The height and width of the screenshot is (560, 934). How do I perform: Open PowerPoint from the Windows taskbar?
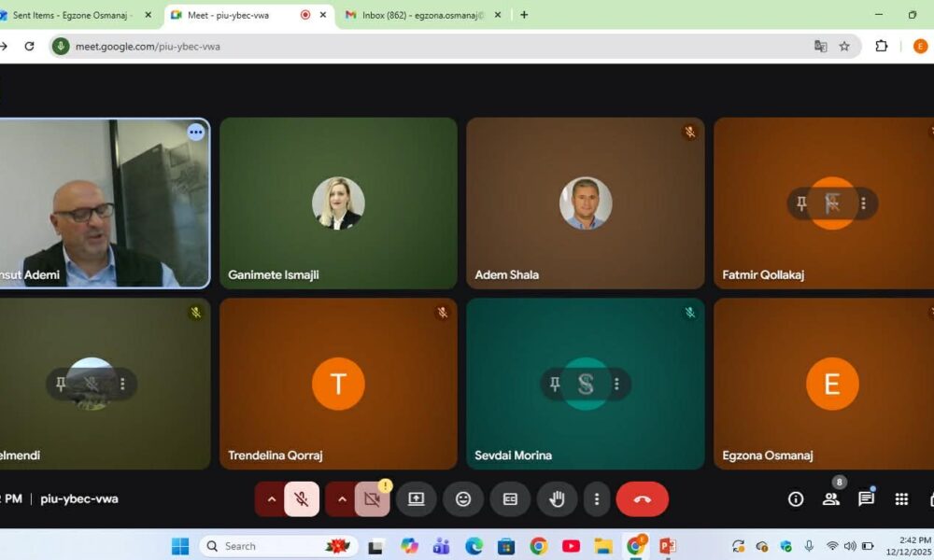coord(667,546)
